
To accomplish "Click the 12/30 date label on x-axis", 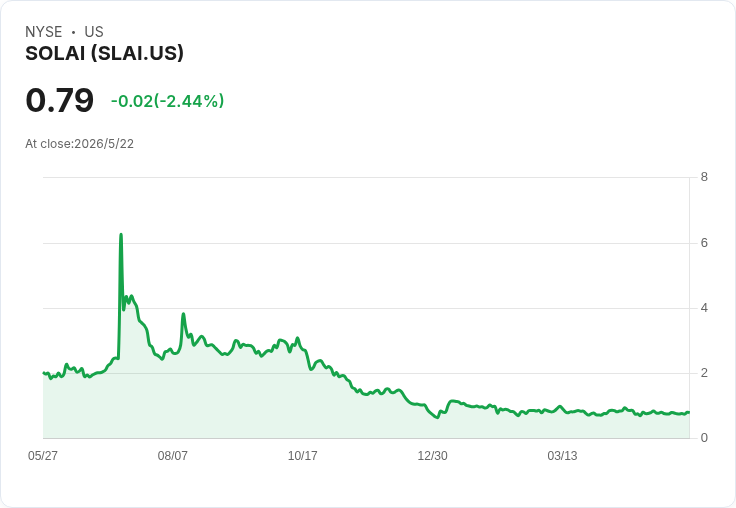I will (x=432, y=455).
